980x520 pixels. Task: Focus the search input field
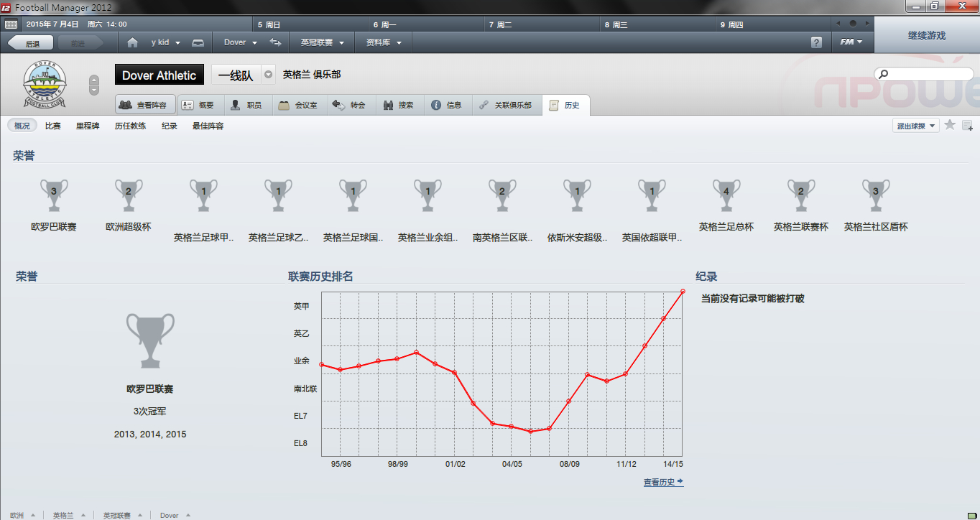pos(924,74)
